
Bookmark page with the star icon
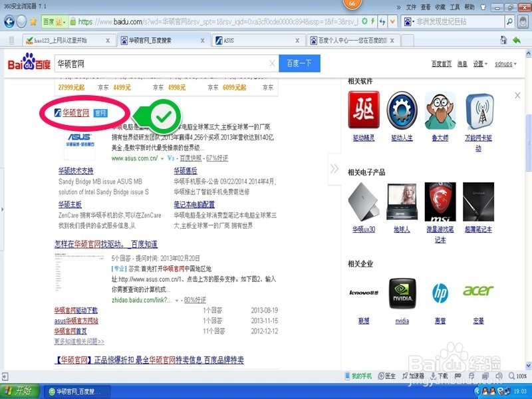(33, 22)
